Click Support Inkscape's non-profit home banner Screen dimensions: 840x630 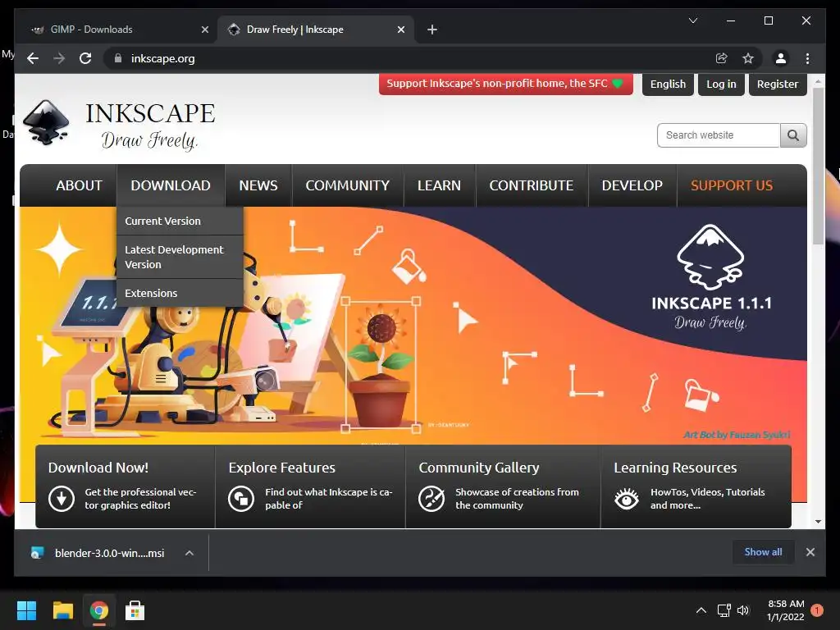tap(505, 84)
